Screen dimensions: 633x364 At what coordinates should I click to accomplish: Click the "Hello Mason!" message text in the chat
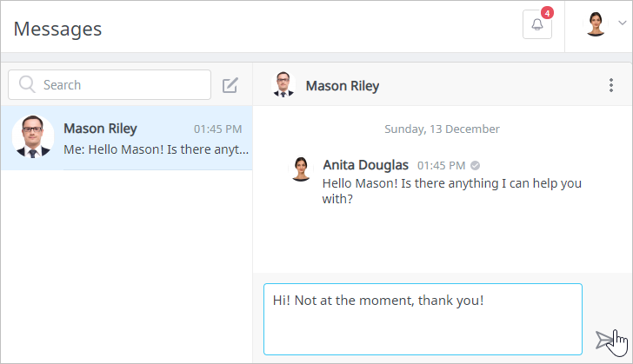pos(451,191)
